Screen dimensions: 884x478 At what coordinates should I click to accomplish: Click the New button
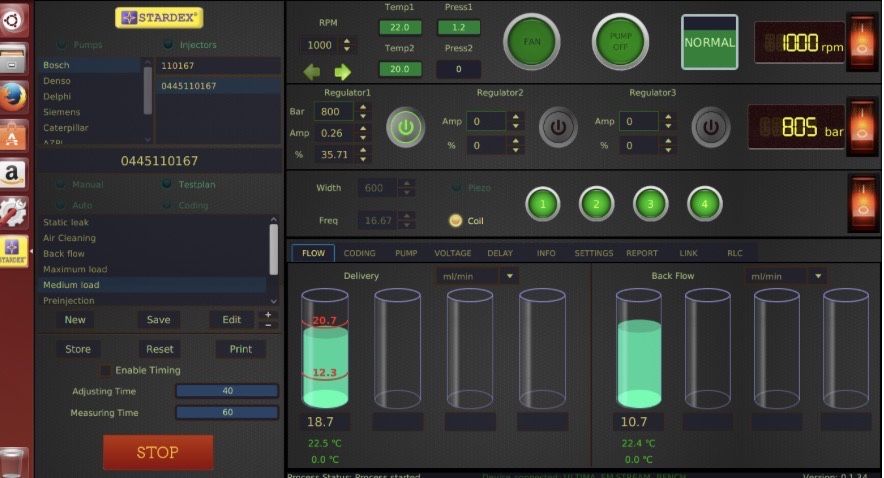75,320
